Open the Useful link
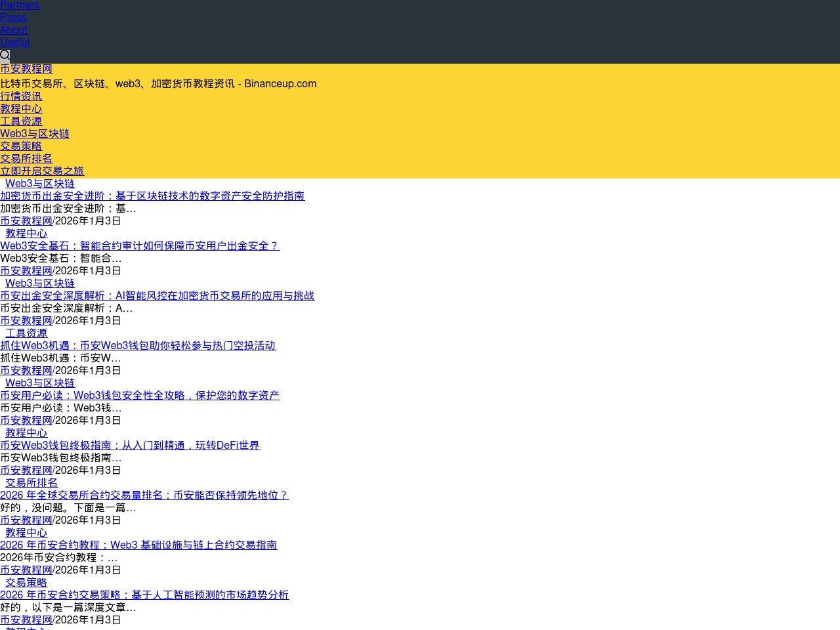Screen dimensions: 840x630 [x=14, y=43]
